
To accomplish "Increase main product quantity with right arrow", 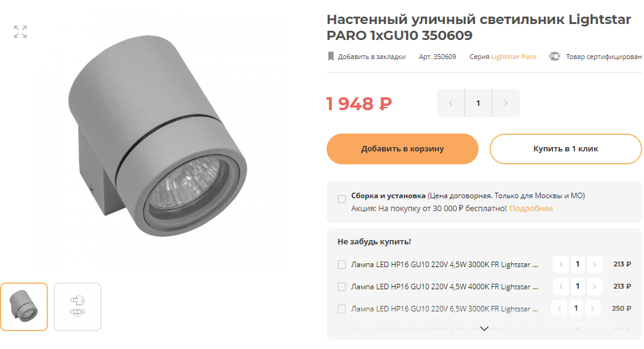I will pyautogui.click(x=506, y=103).
